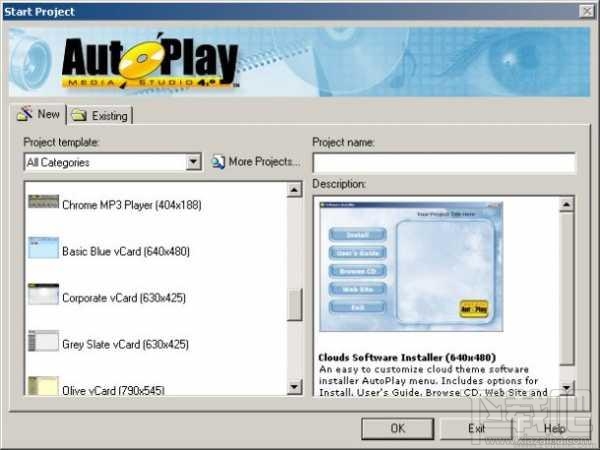Select "Chrome MP3 Player (404x188)" entry
The height and width of the screenshot is (450, 600).
coord(132,205)
